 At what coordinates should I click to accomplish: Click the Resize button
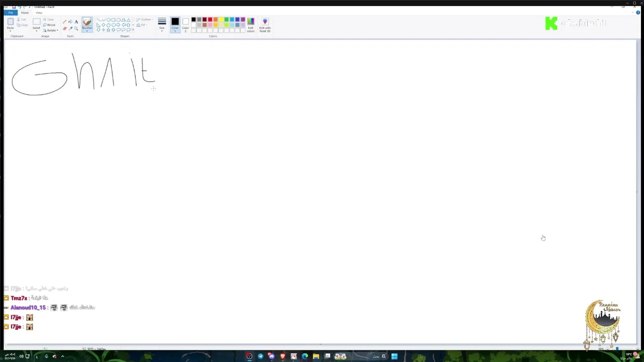click(49, 25)
